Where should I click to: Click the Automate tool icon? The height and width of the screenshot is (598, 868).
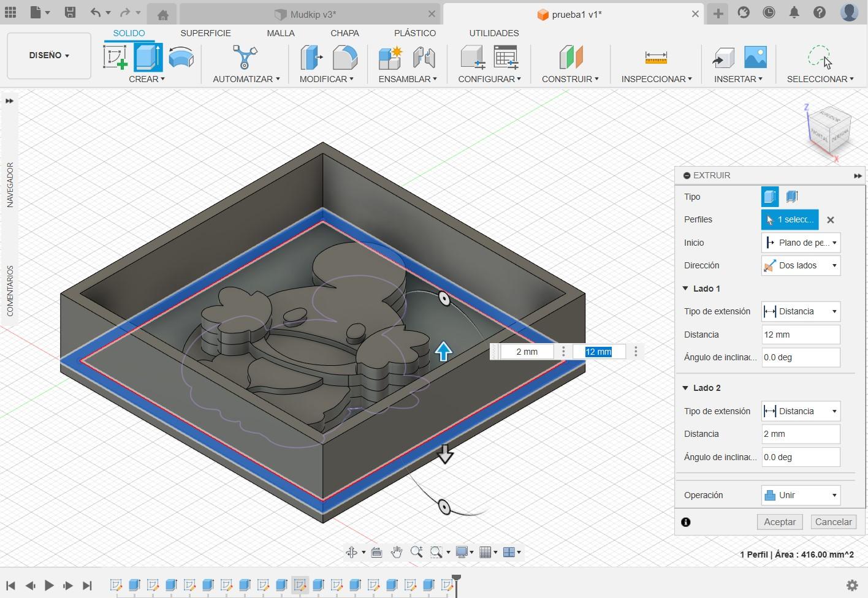coord(245,58)
